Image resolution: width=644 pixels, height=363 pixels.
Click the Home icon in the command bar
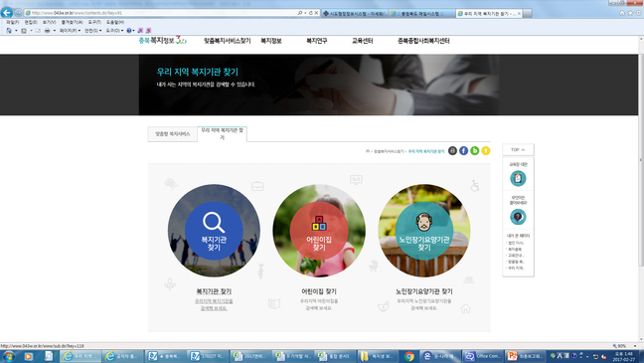(9, 31)
